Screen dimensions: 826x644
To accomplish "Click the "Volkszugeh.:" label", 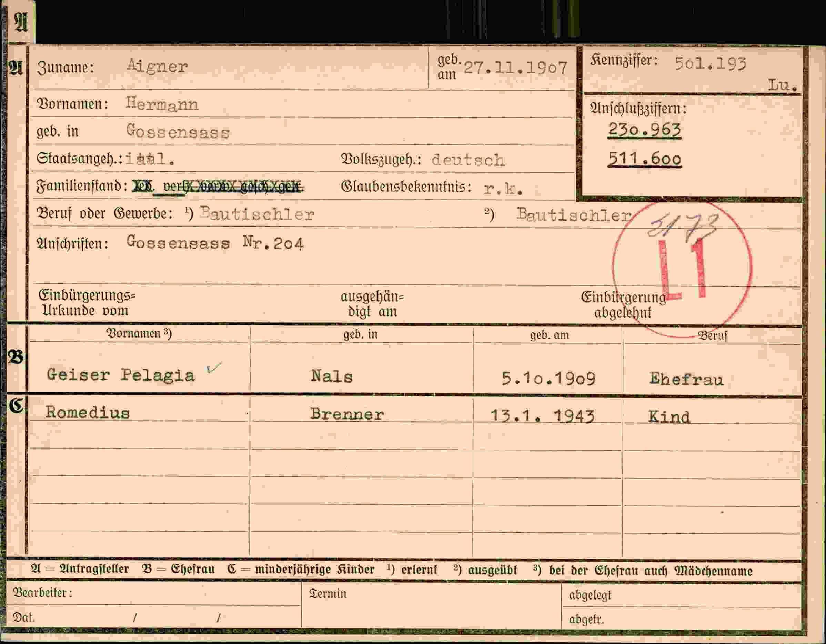I will click(x=381, y=159).
